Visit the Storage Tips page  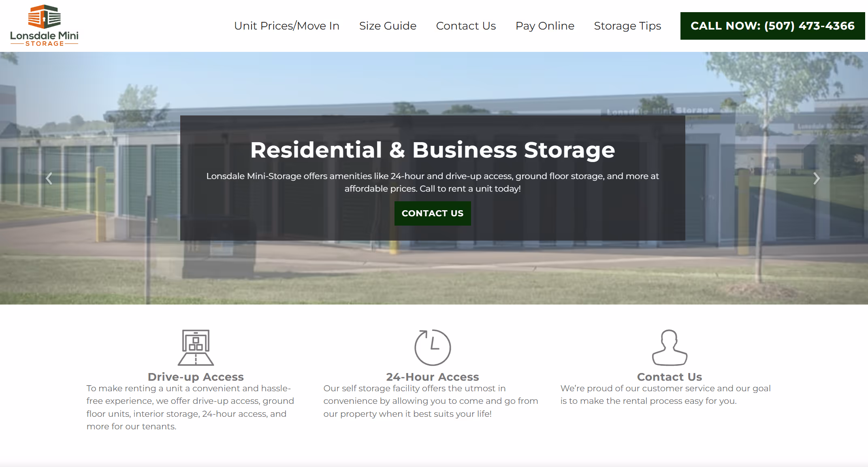tap(627, 26)
